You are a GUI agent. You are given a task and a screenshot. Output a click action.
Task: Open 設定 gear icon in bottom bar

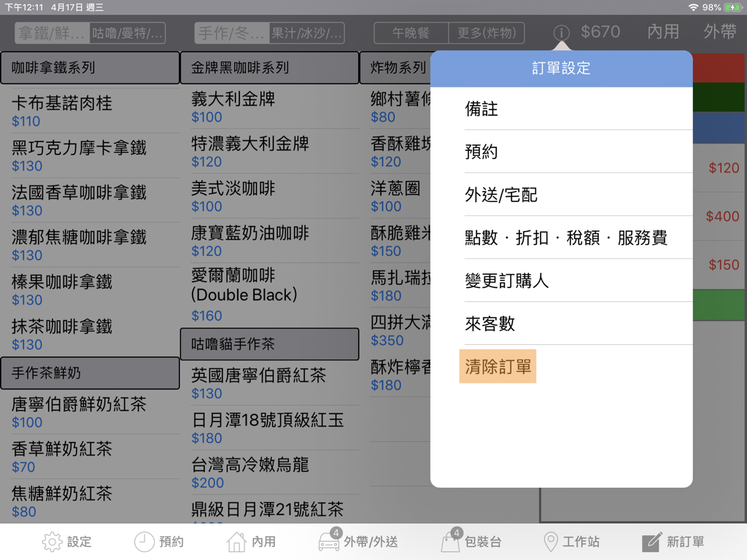pos(53,542)
